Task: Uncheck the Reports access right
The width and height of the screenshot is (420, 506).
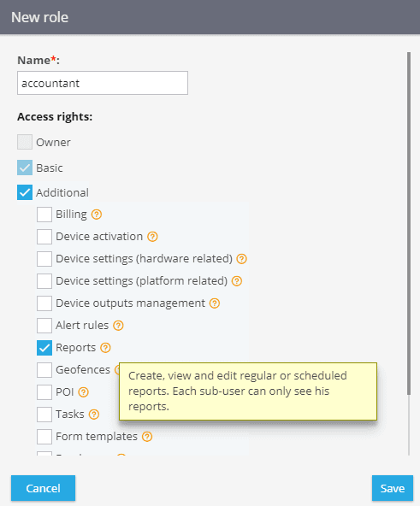Action: 44,348
